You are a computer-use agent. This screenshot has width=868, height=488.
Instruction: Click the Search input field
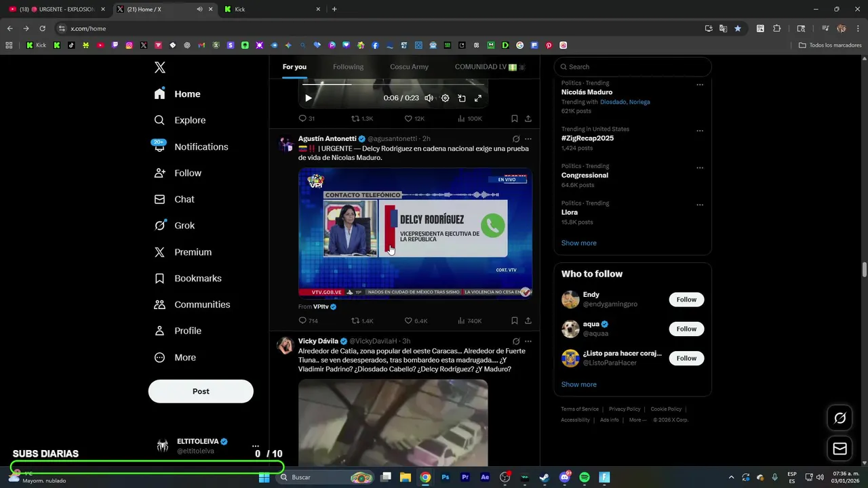click(x=633, y=66)
